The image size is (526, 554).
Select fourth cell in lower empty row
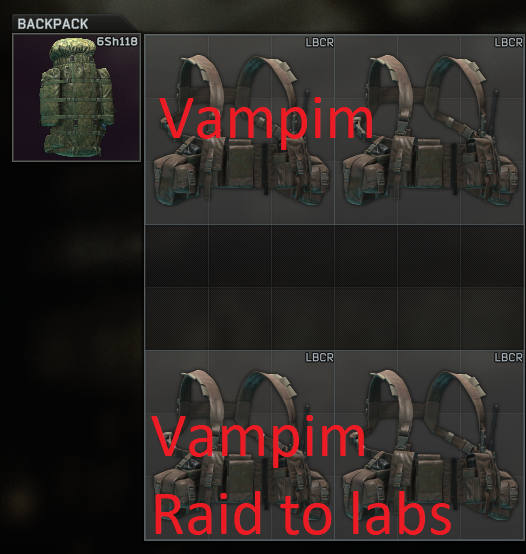pos(366,319)
